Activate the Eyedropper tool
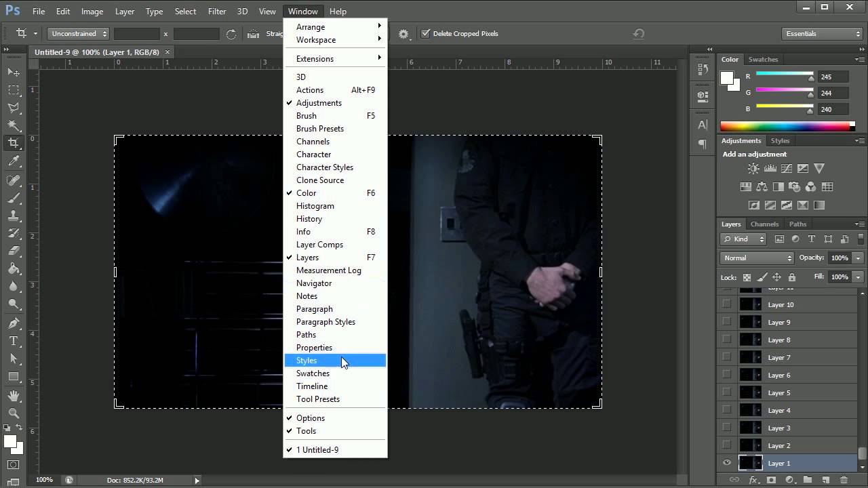The image size is (868, 488). tap(14, 161)
